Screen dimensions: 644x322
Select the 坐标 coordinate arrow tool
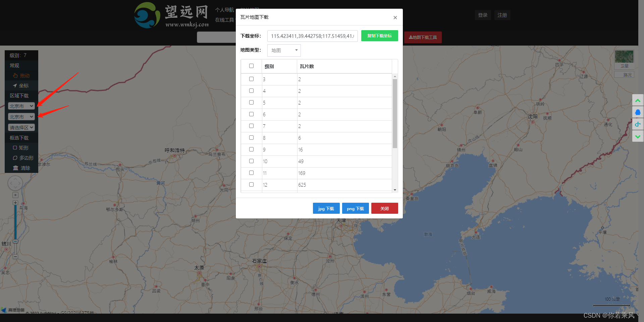[21, 86]
